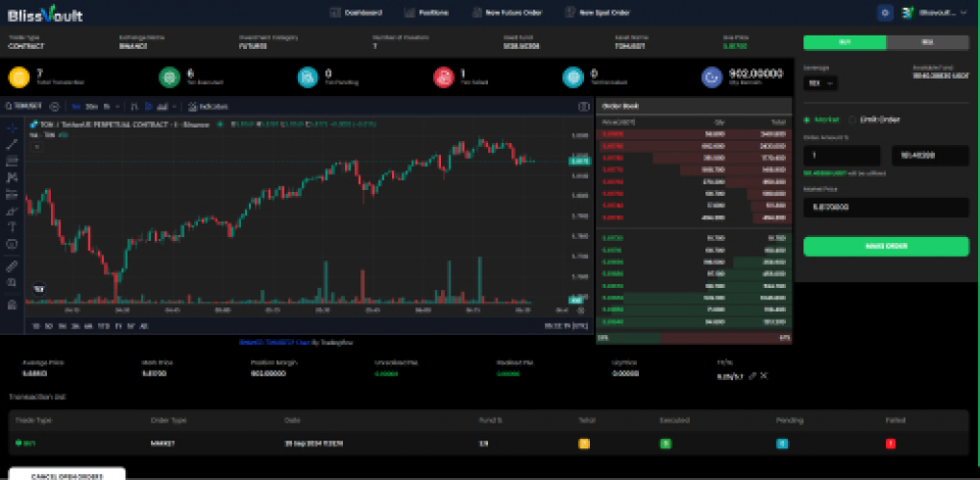Toggle chart fullscreen layout icon
980x480 pixels.
[584, 107]
